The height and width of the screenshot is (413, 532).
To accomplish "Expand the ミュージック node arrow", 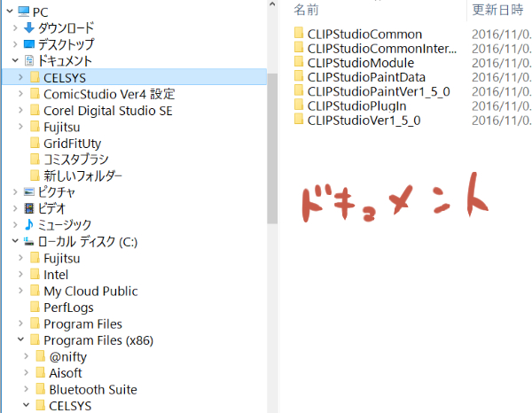I will coord(15,224).
